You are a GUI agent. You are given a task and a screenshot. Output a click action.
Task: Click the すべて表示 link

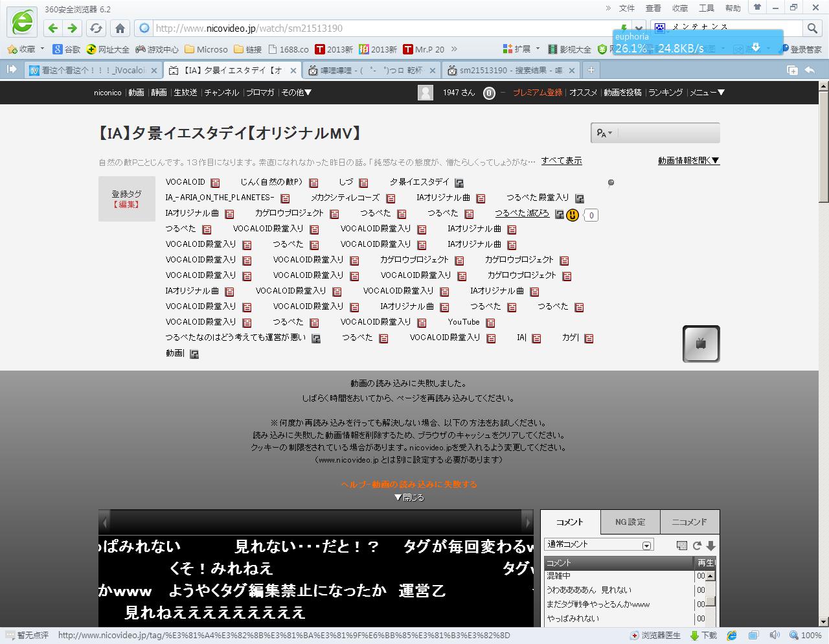[x=562, y=161]
